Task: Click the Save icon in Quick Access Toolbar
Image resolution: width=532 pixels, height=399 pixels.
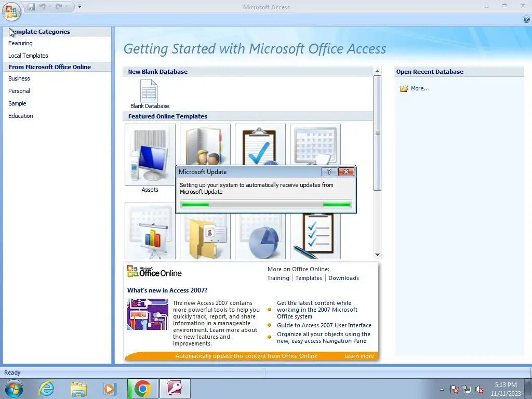Action: pos(31,7)
